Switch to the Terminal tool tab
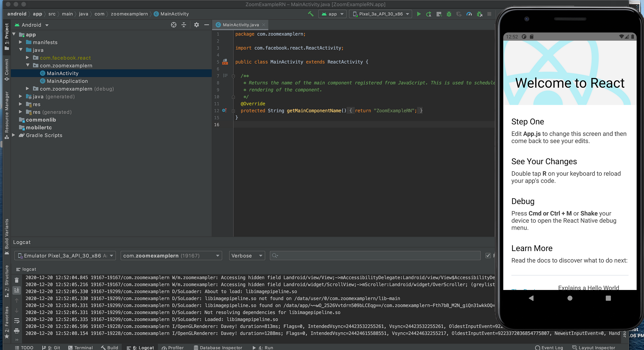 coord(80,347)
